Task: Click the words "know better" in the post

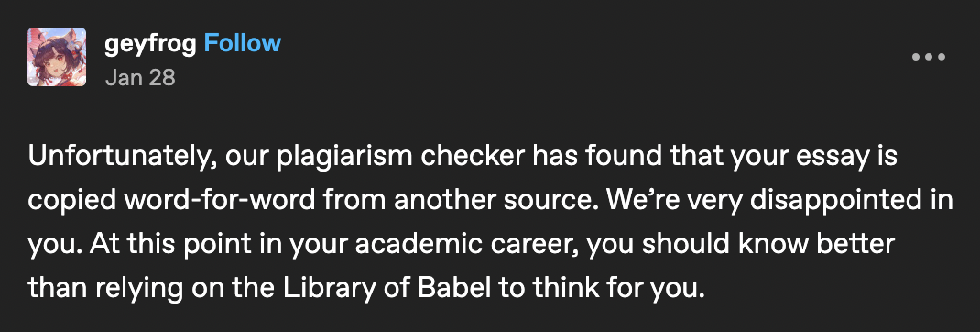Action: pyautogui.click(x=817, y=245)
